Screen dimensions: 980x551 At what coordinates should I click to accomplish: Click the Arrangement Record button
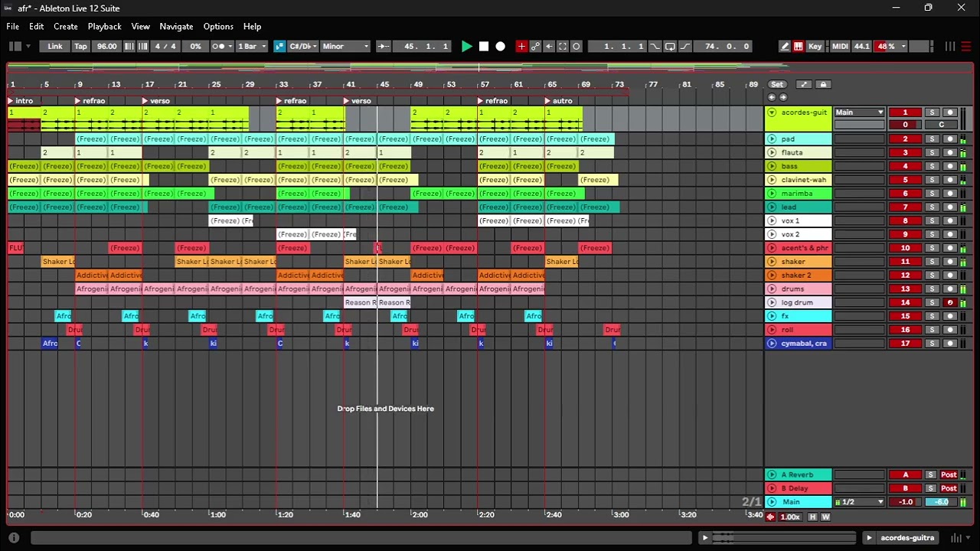pos(501,47)
